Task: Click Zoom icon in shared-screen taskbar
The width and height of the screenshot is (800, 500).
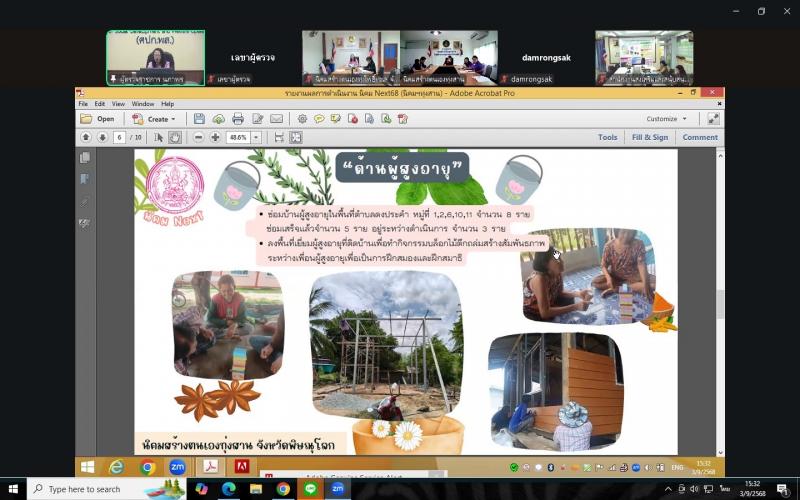Action: pos(178,467)
